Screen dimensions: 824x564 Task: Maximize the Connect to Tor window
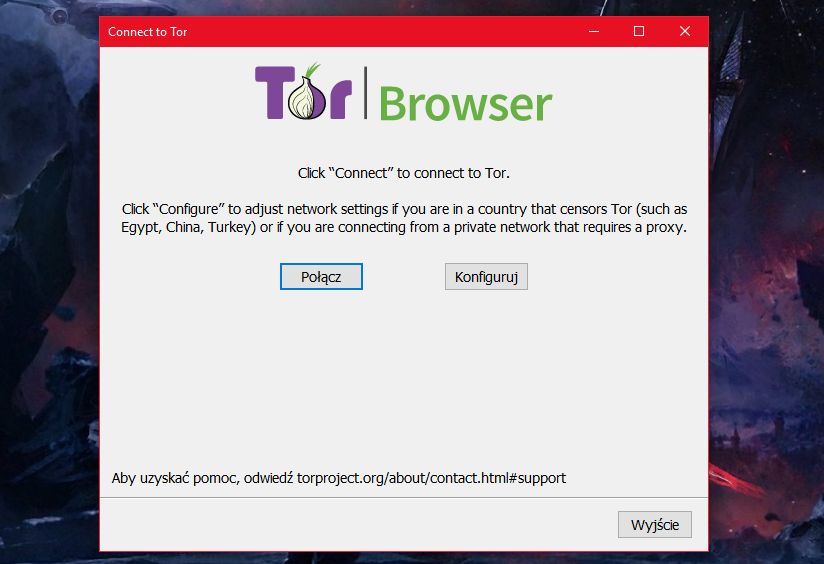click(639, 32)
